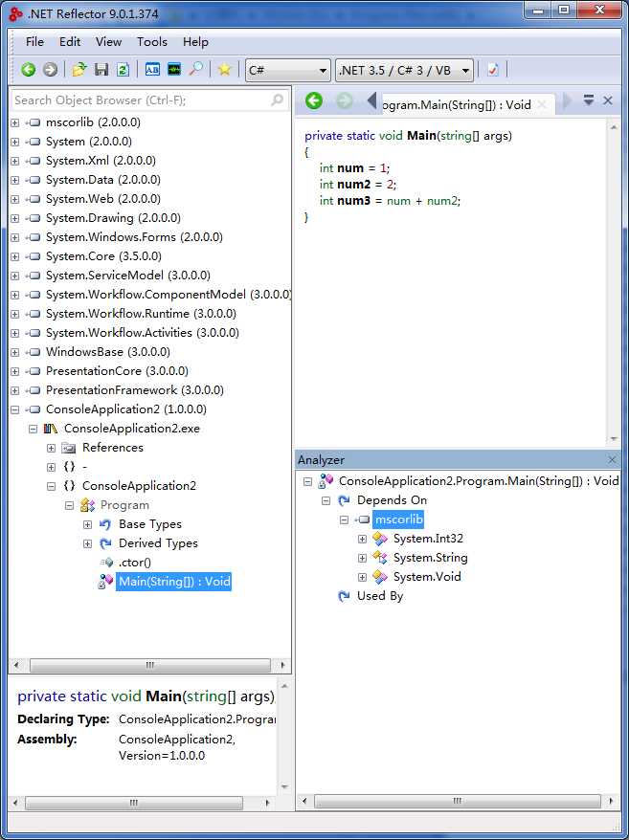
Task: Open the Edit menu
Action: (x=70, y=42)
